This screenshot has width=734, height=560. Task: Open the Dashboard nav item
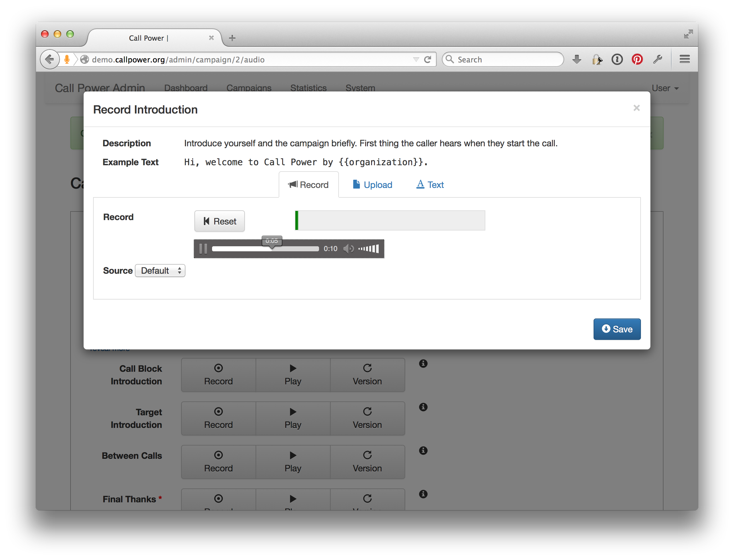pyautogui.click(x=186, y=88)
